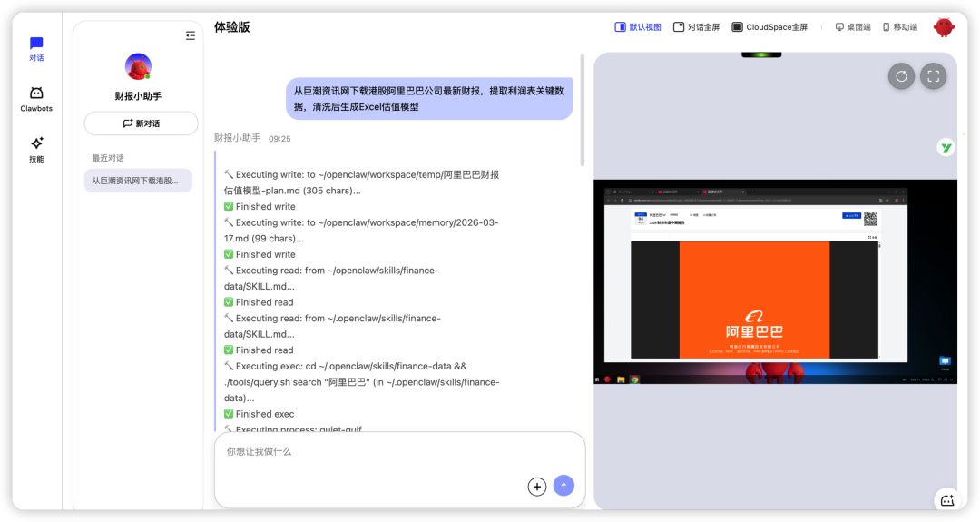Send message with the arrow button

pos(563,486)
